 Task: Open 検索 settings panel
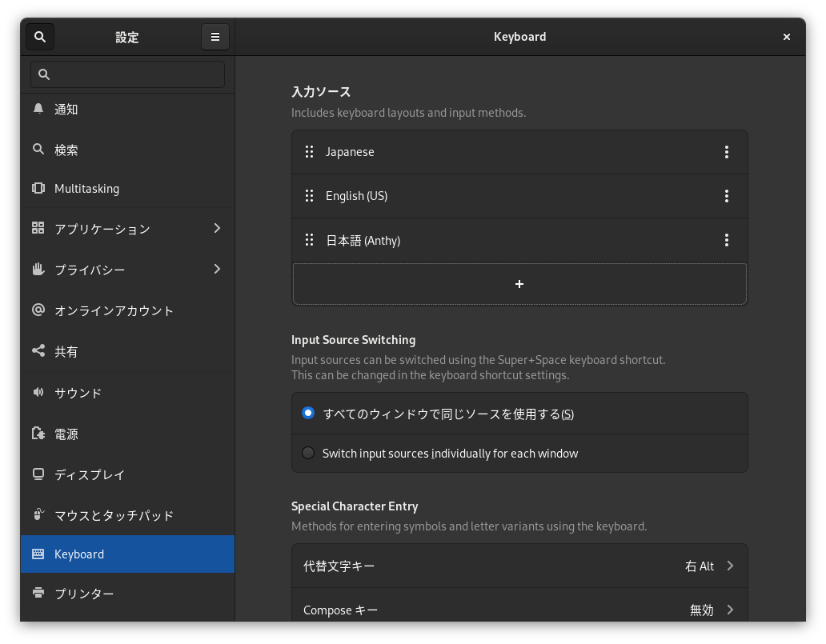tap(127, 150)
